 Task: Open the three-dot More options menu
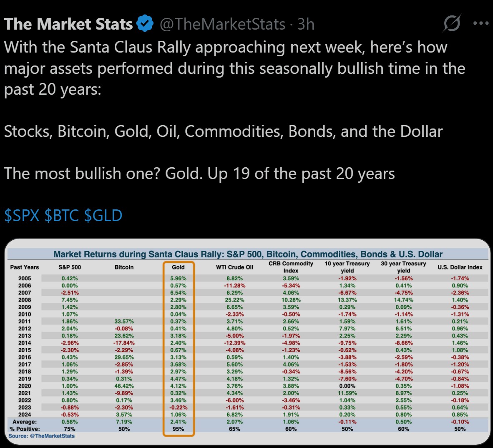[x=480, y=23]
